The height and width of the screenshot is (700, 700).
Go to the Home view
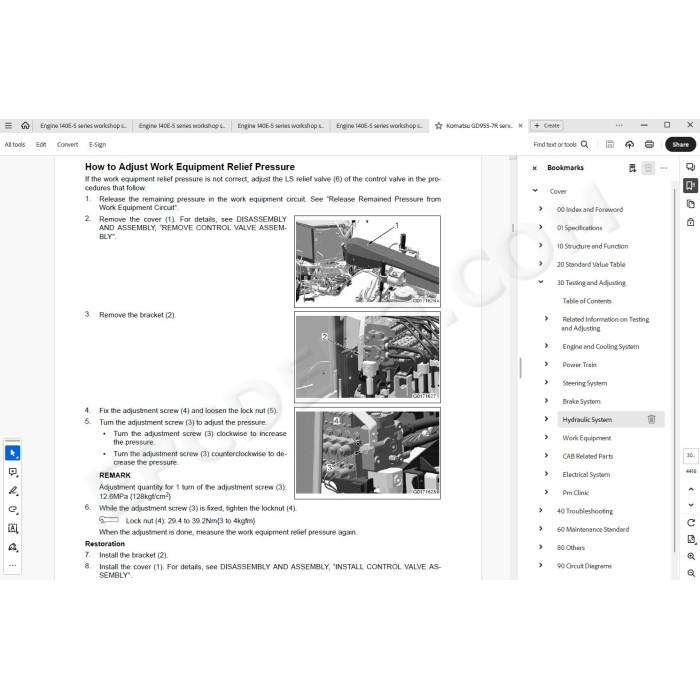[25, 125]
